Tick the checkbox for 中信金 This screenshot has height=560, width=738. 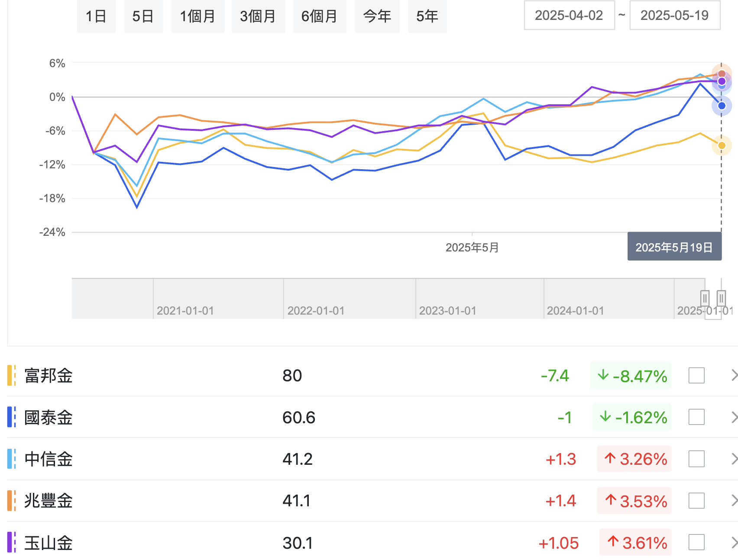(x=696, y=459)
